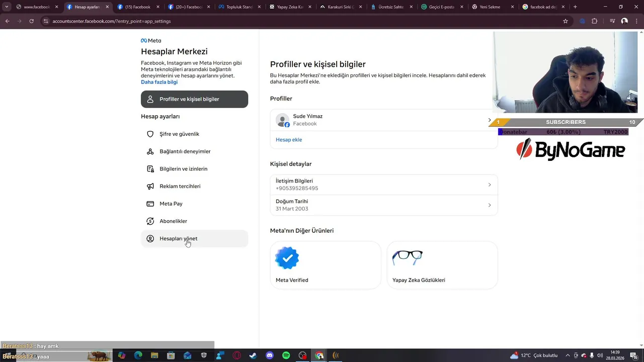
Task: Open Bağlantılı deneyimler section
Action: pos(194,151)
